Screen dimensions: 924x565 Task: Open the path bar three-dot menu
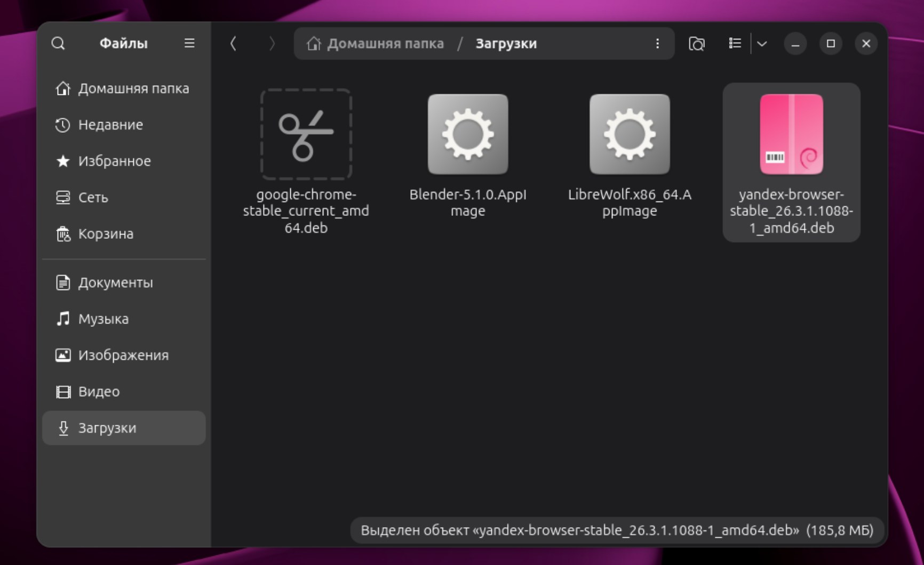tap(657, 44)
